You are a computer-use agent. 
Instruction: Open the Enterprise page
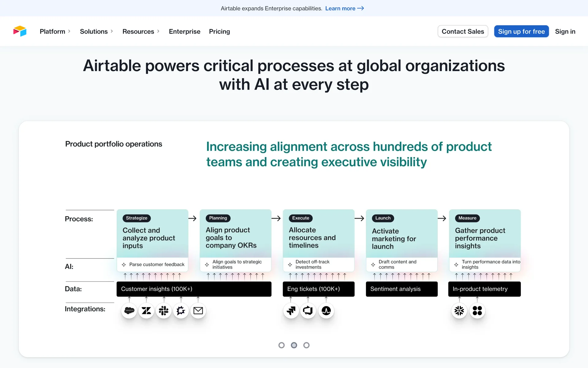(184, 31)
